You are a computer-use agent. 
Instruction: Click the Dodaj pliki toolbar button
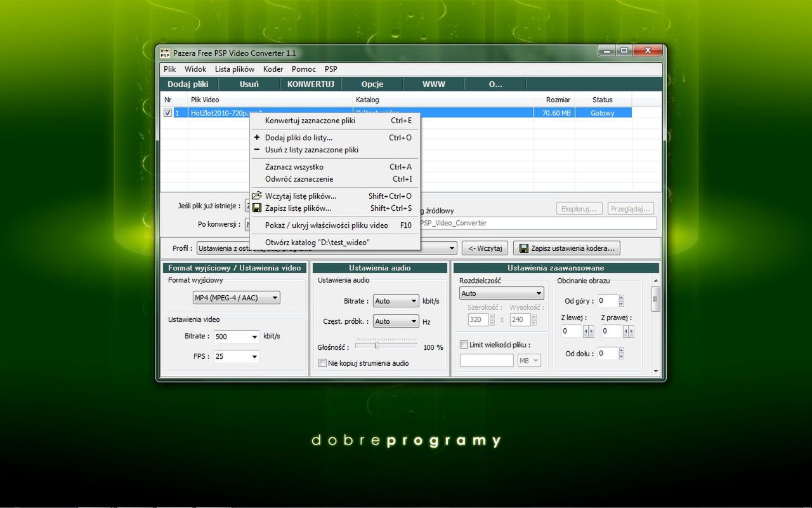[x=188, y=84]
